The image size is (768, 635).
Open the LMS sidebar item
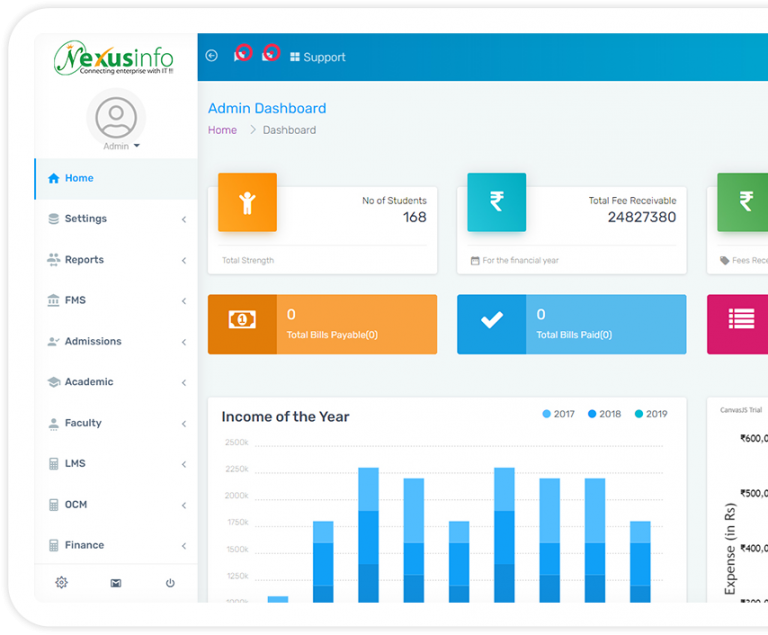116,464
